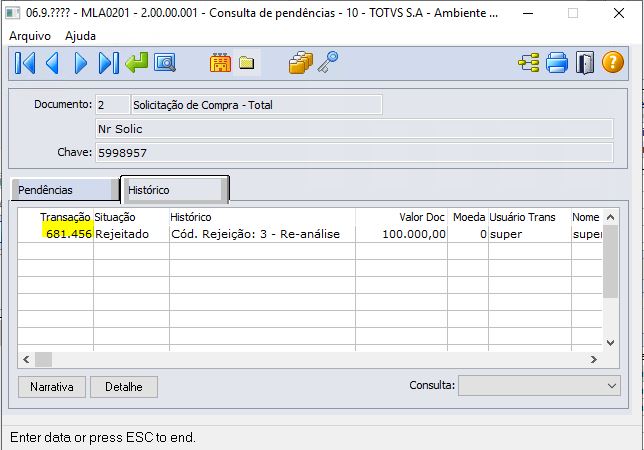Click the Narrativa button
The width and height of the screenshot is (644, 450).
52,387
